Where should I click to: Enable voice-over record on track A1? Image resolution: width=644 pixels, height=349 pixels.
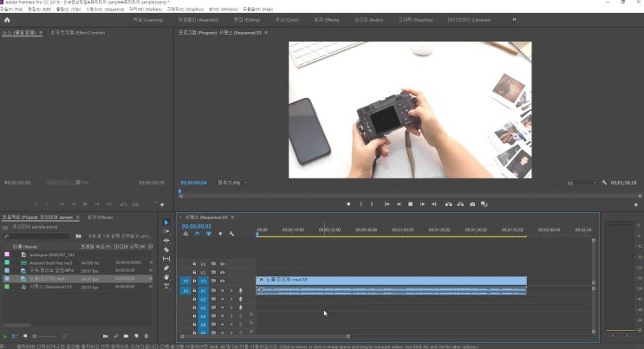[x=241, y=290]
